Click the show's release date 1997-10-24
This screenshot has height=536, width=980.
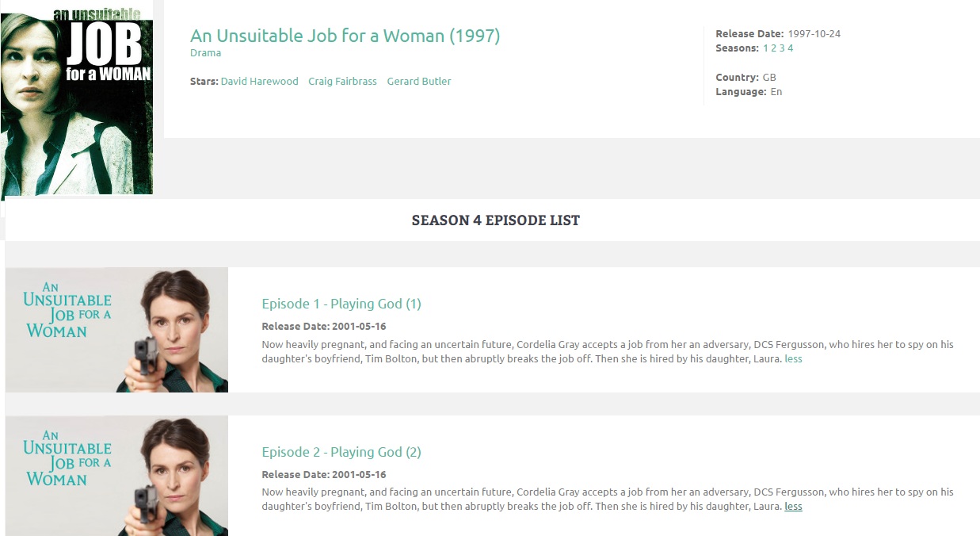(x=814, y=34)
